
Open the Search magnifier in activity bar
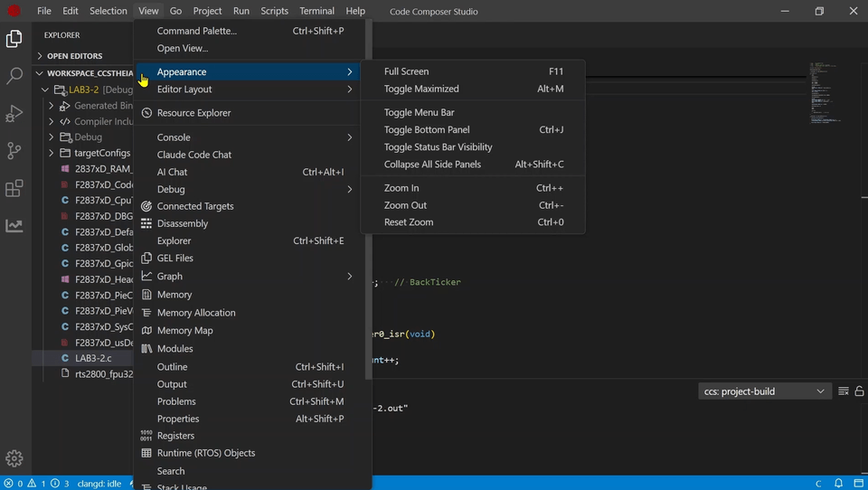pyautogui.click(x=14, y=76)
